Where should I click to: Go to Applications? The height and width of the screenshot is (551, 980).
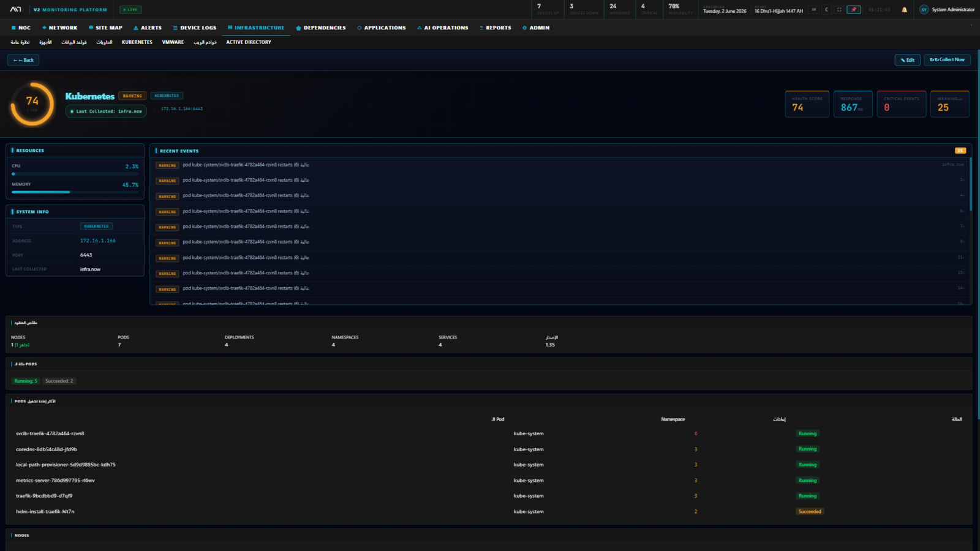[x=382, y=28]
